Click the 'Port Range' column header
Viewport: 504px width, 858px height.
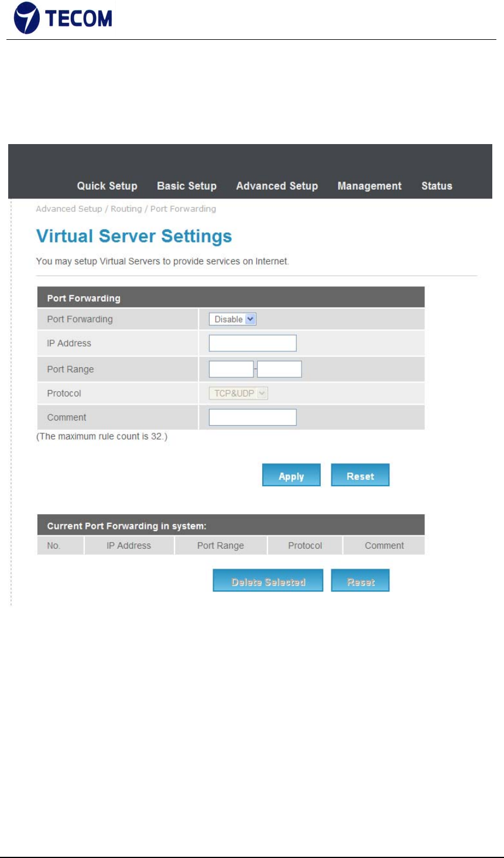coord(221,545)
